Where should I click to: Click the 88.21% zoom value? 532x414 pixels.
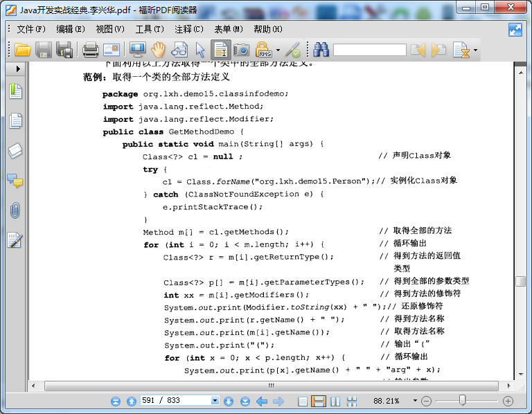[x=386, y=401]
